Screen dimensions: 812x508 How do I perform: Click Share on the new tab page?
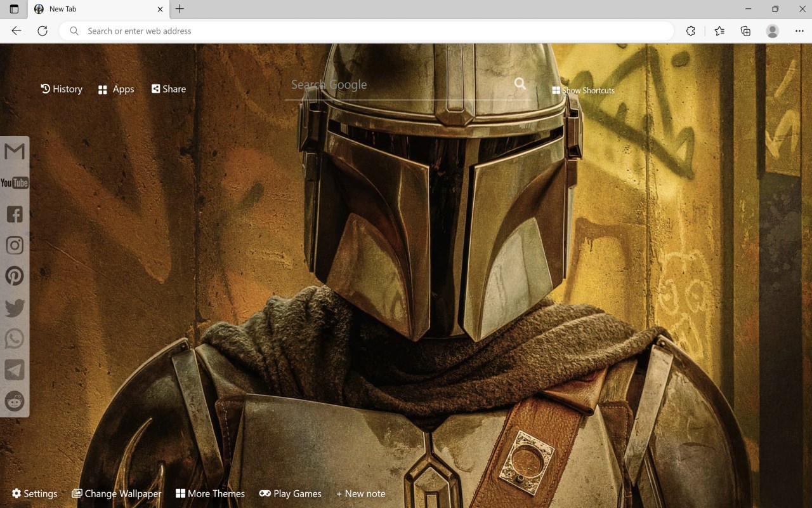(x=169, y=89)
